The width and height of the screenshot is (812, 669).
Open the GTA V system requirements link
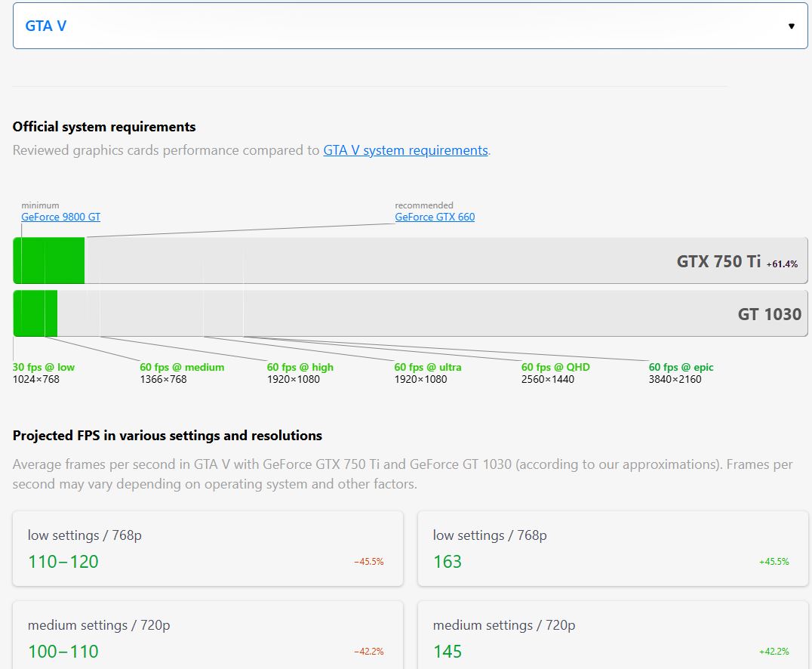coord(405,150)
